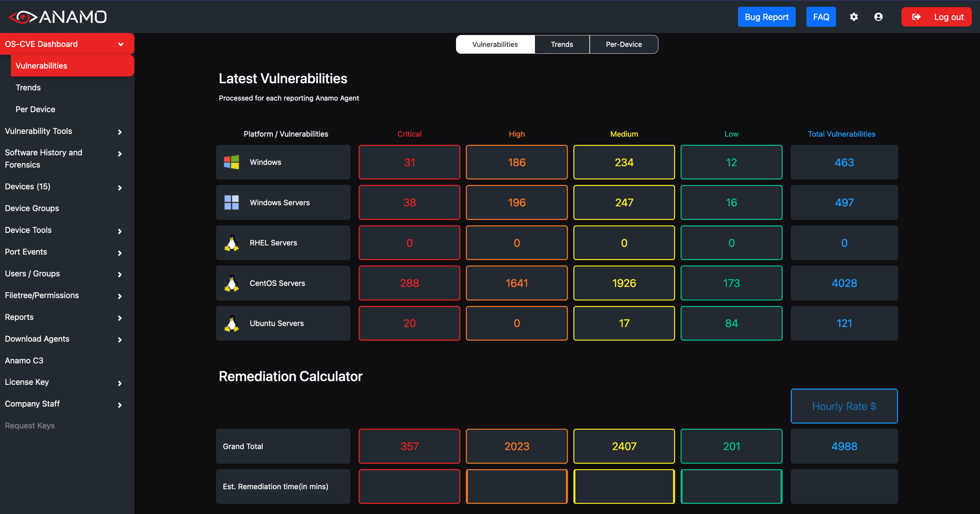The width and height of the screenshot is (980, 514).
Task: Click Windows Servers total 497
Action: (844, 202)
